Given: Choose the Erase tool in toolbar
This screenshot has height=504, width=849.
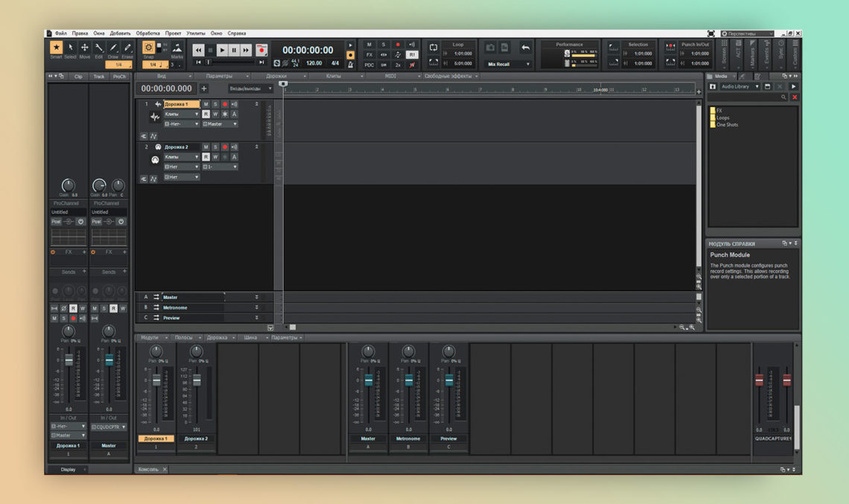Looking at the screenshot, I should (128, 48).
